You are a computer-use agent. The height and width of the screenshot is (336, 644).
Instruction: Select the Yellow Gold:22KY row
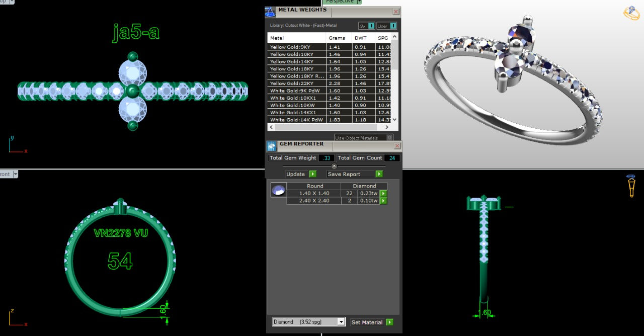coord(330,83)
